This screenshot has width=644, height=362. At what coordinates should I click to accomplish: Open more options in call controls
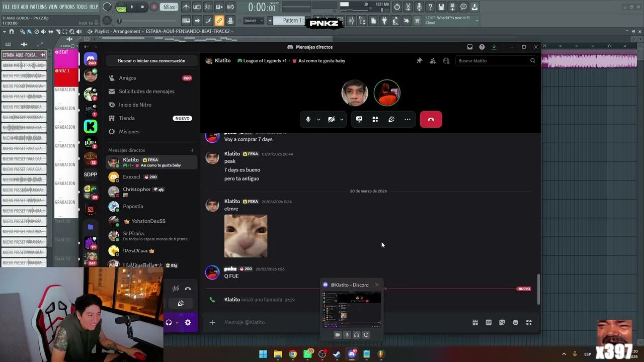408,119
